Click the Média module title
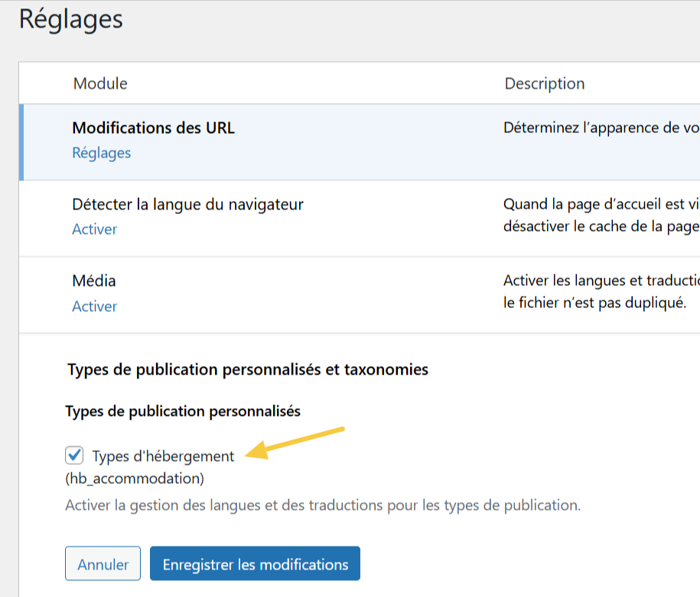Screen dimensions: 700x597 94,281
